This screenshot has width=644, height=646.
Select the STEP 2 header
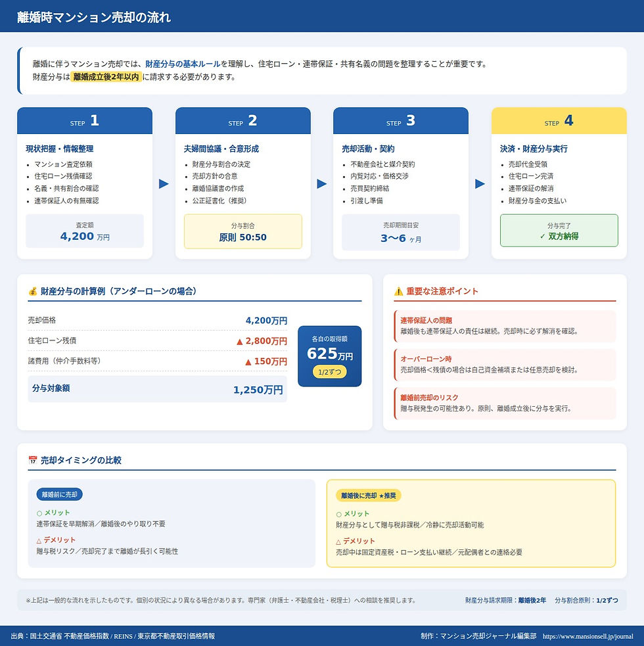243,121
